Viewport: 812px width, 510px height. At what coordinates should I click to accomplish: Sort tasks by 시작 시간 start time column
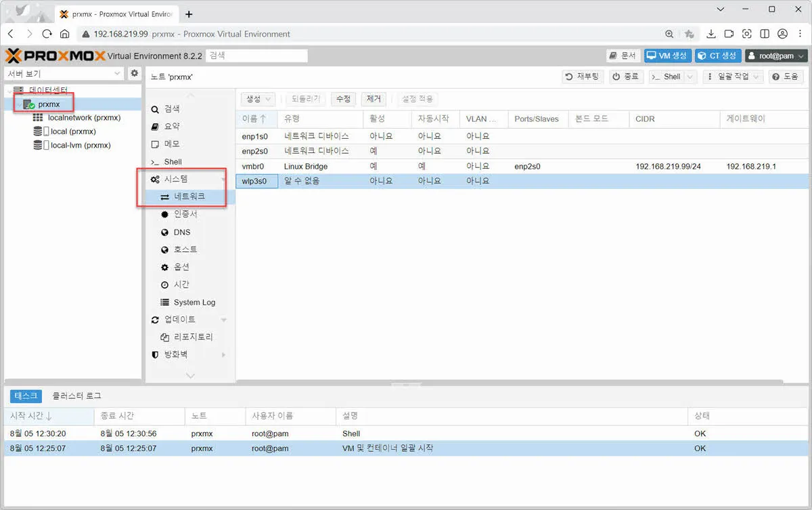click(49, 416)
